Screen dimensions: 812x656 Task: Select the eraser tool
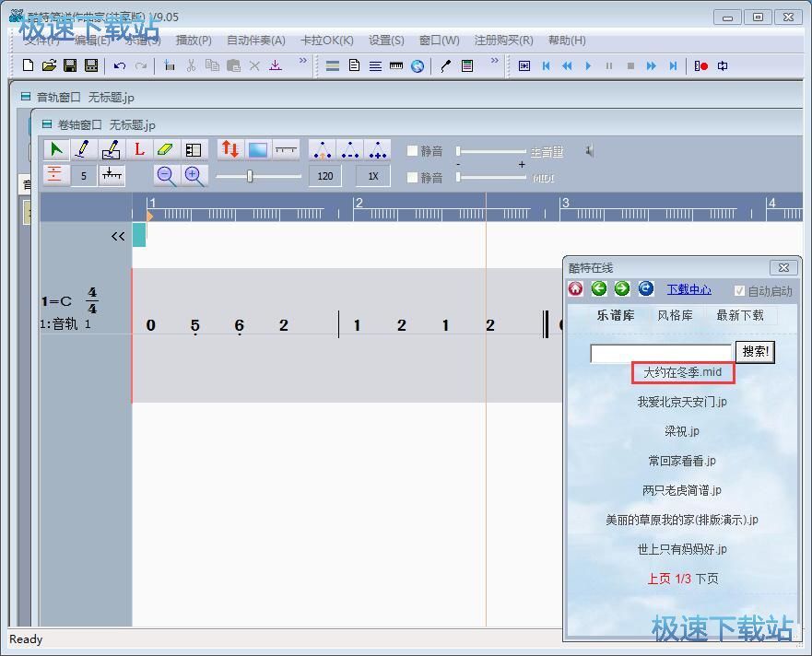165,149
